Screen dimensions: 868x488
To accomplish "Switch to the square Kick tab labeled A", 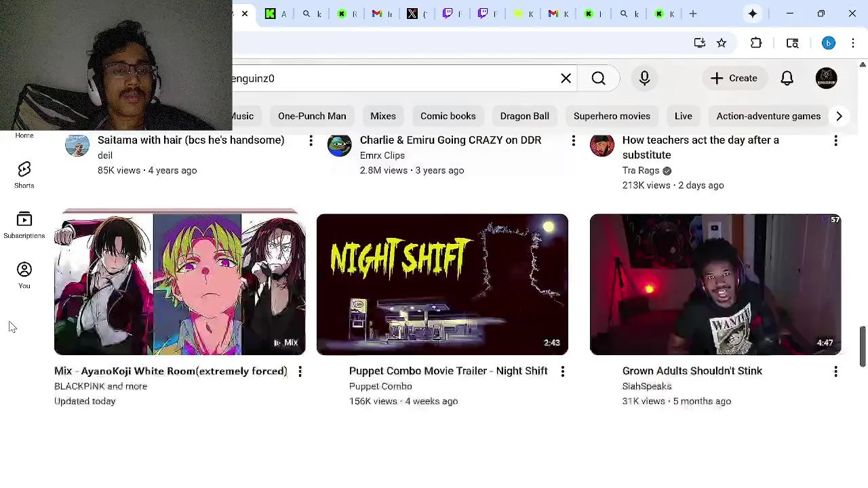I will [277, 14].
